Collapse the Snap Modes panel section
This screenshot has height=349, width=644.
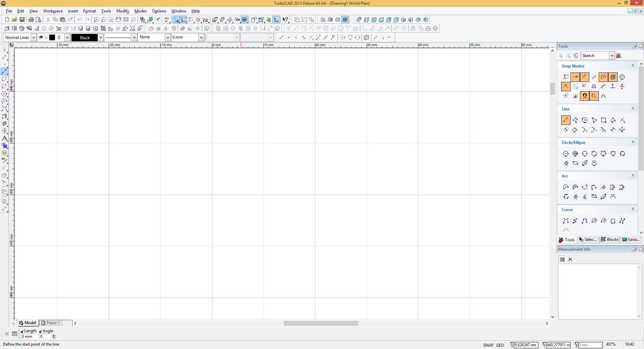(633, 66)
